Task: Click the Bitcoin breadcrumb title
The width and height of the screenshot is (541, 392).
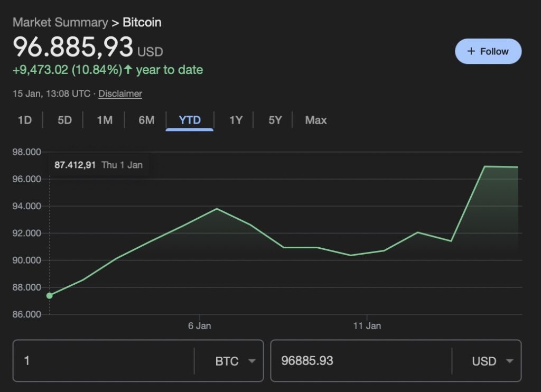Action: pos(142,22)
